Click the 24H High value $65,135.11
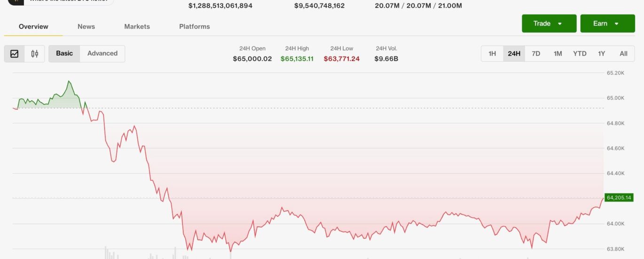The image size is (644, 259). [297, 59]
